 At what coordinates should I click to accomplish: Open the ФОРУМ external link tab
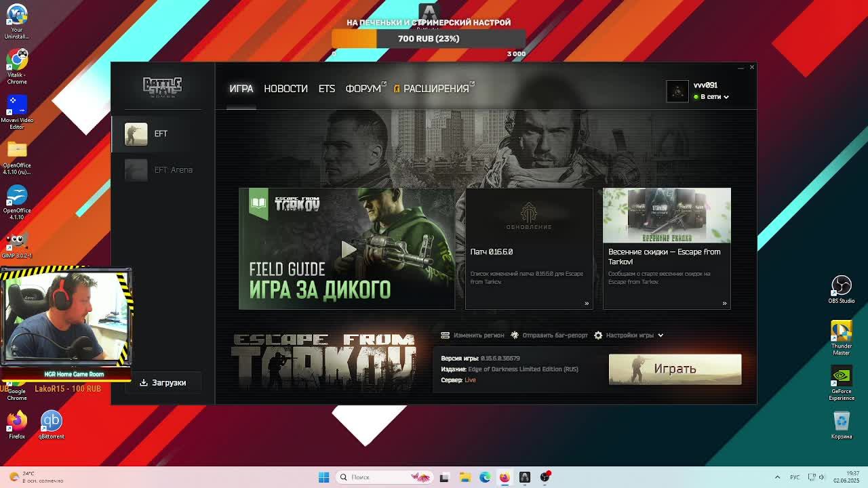pos(365,89)
